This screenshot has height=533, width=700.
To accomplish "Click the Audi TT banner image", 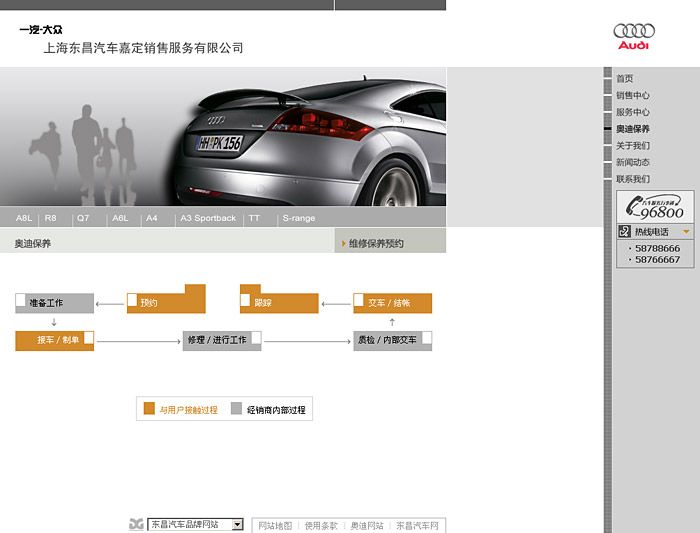I will [x=223, y=137].
